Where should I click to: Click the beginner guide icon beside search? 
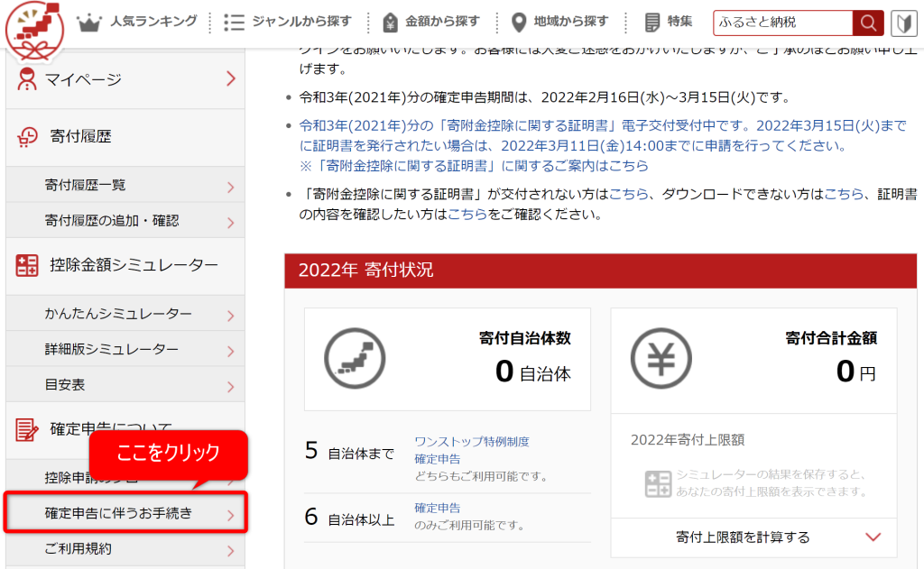point(903,23)
